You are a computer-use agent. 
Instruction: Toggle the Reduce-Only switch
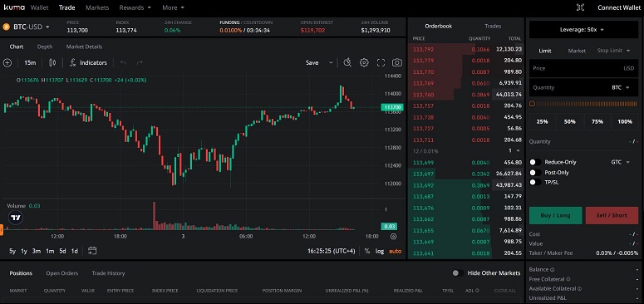tap(535, 162)
